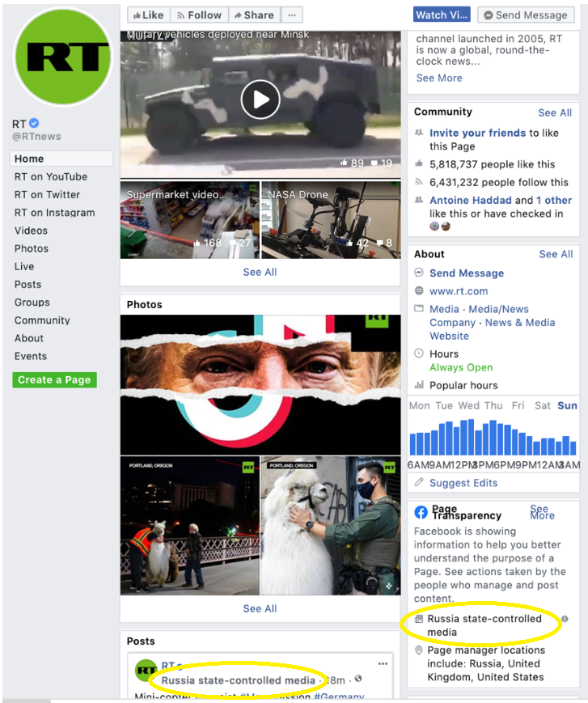Click the Send Message header button
The width and height of the screenshot is (588, 703).
[x=526, y=15]
